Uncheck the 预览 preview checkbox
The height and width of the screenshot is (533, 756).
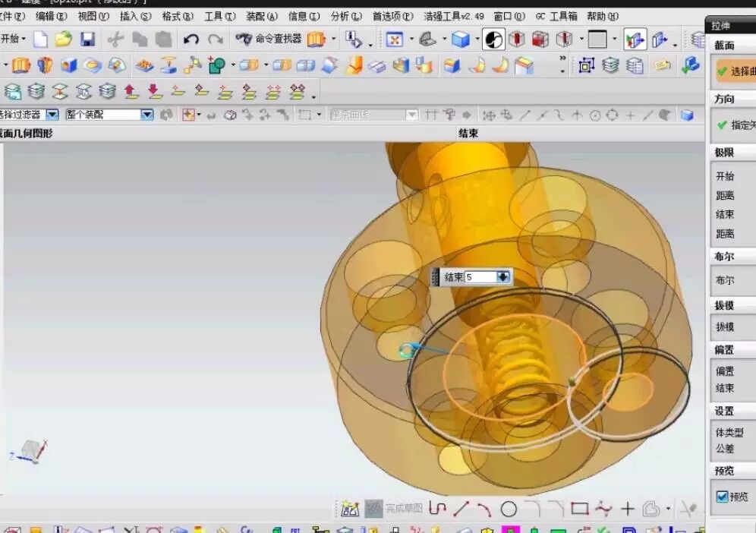[722, 497]
